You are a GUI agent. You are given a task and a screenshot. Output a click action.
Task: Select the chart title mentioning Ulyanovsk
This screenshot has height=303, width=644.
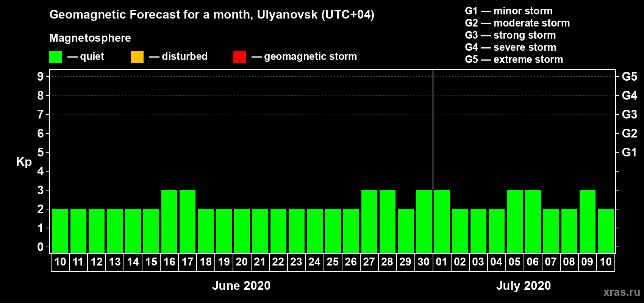click(212, 15)
